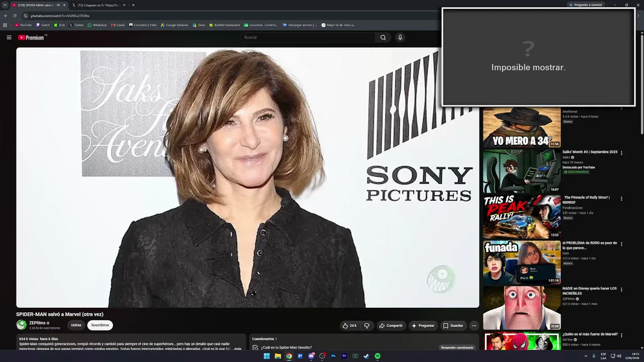Viewport: 644px width, 362px height.
Task: Click Unirse to join the channel
Action: point(76,325)
